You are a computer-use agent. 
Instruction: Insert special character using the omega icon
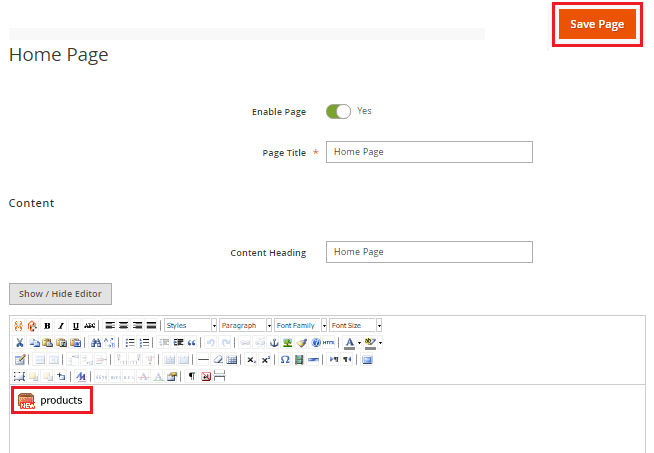(x=285, y=359)
